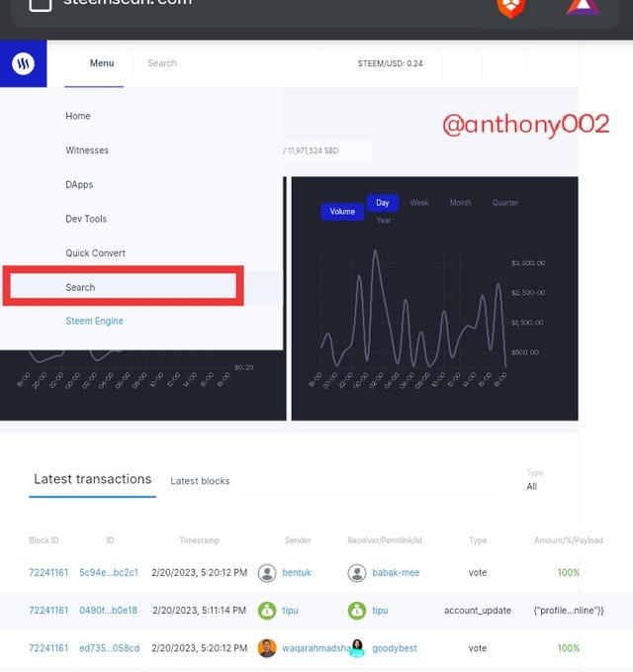Open the bentuk sender profile link
The width and height of the screenshot is (633, 672).
[297, 573]
